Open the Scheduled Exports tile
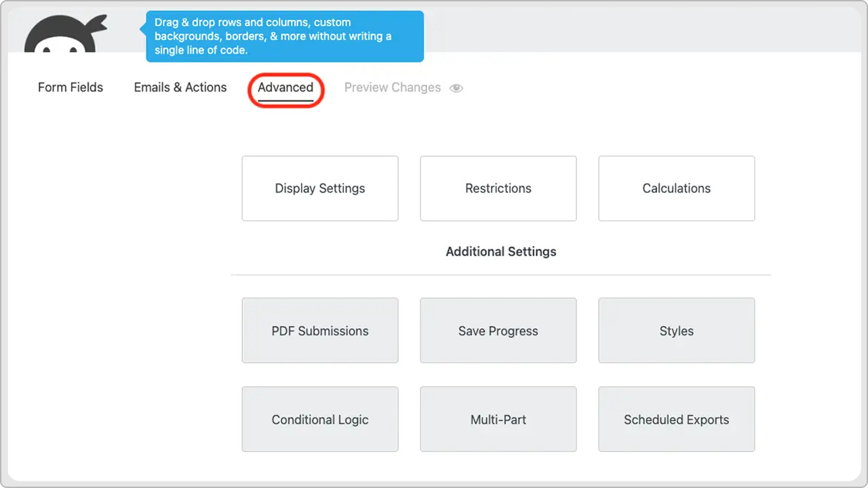The width and height of the screenshot is (868, 488). tap(677, 420)
